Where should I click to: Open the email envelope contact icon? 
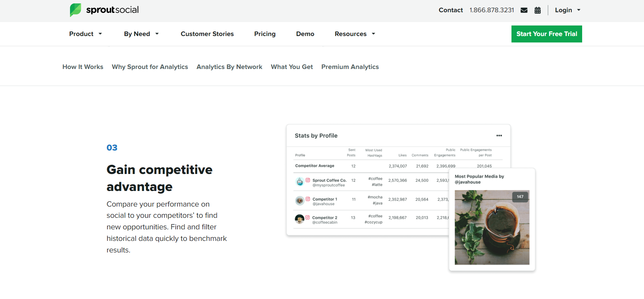524,10
